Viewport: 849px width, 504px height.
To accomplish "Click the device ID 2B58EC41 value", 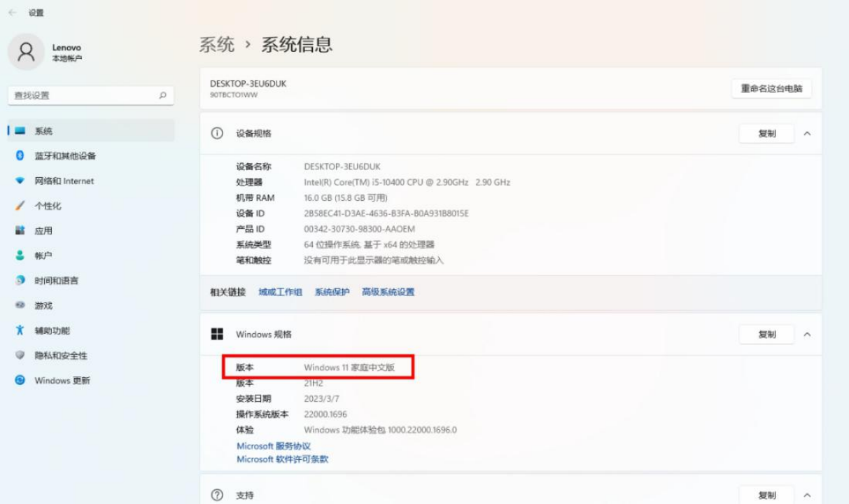I will (x=386, y=213).
